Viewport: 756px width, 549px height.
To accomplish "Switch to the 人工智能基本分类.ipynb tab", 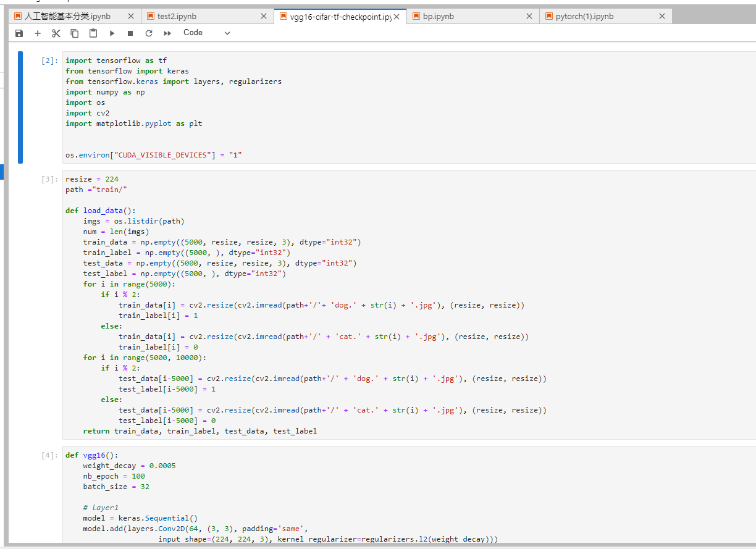I will 75,17.
